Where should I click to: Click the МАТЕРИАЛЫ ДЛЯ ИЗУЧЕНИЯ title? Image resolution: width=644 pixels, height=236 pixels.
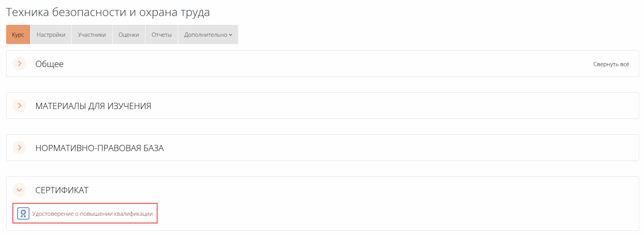pos(93,106)
